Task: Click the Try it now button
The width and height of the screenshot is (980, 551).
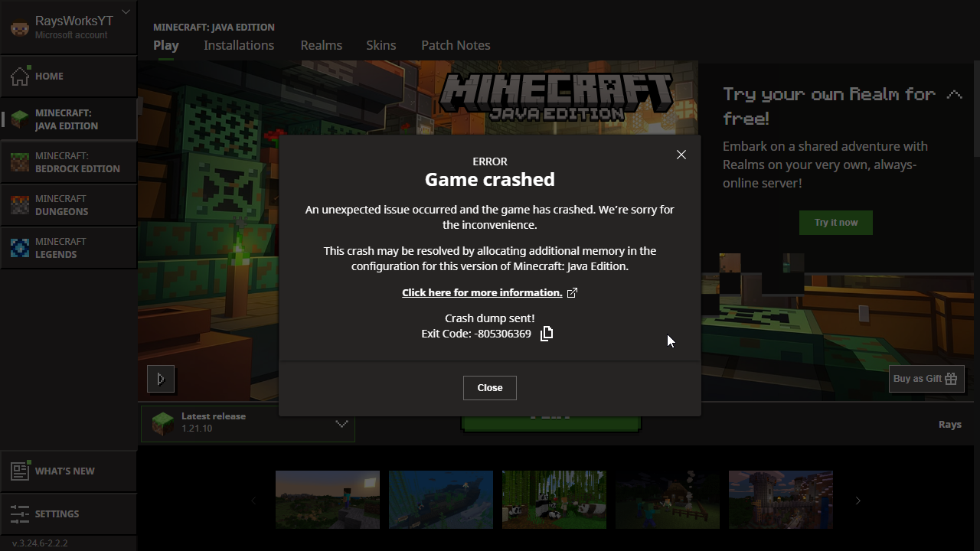Action: (x=836, y=223)
